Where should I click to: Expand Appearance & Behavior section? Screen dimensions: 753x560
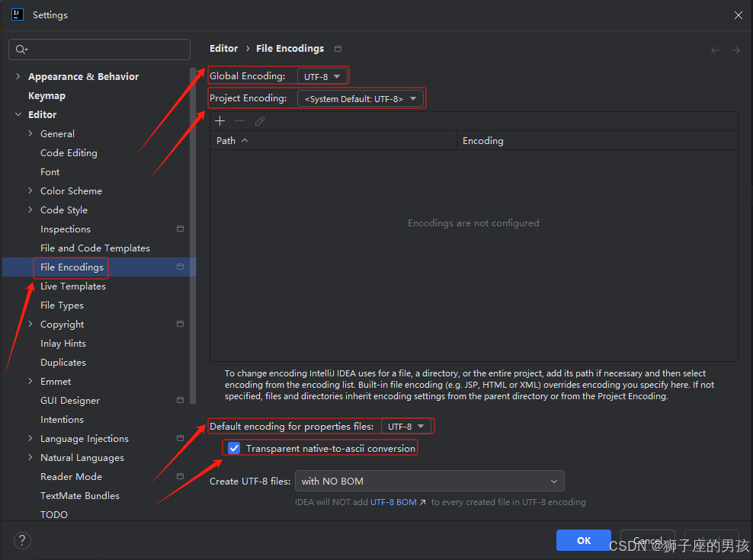tap(18, 76)
